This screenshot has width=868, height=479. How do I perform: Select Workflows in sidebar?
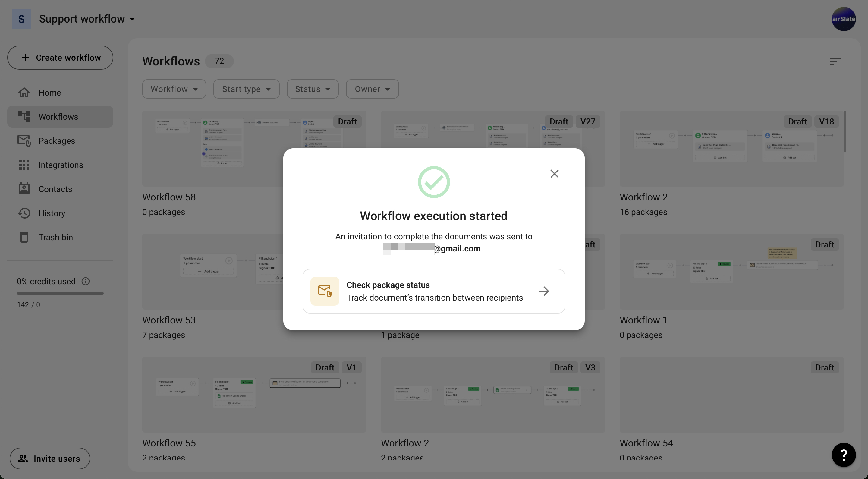60,117
